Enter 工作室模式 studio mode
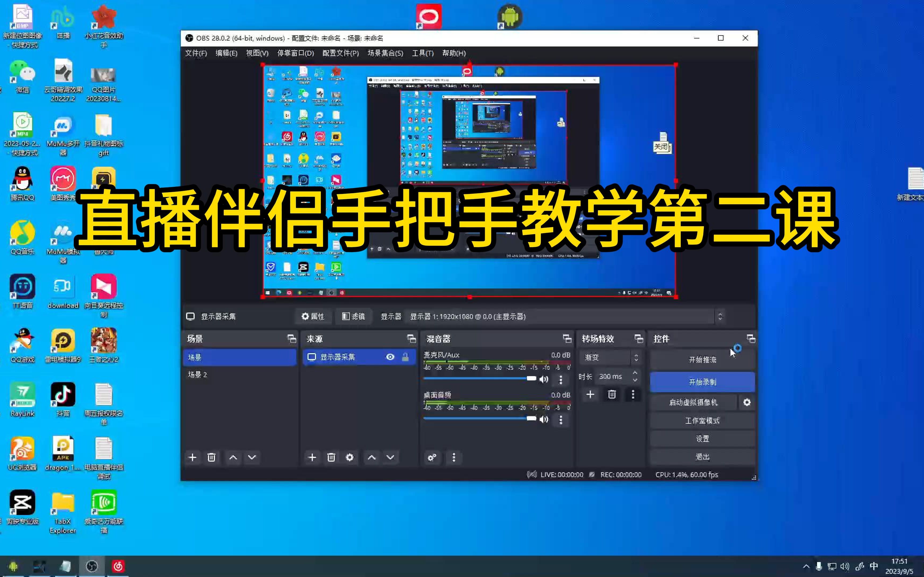924x577 pixels. pyautogui.click(x=702, y=420)
